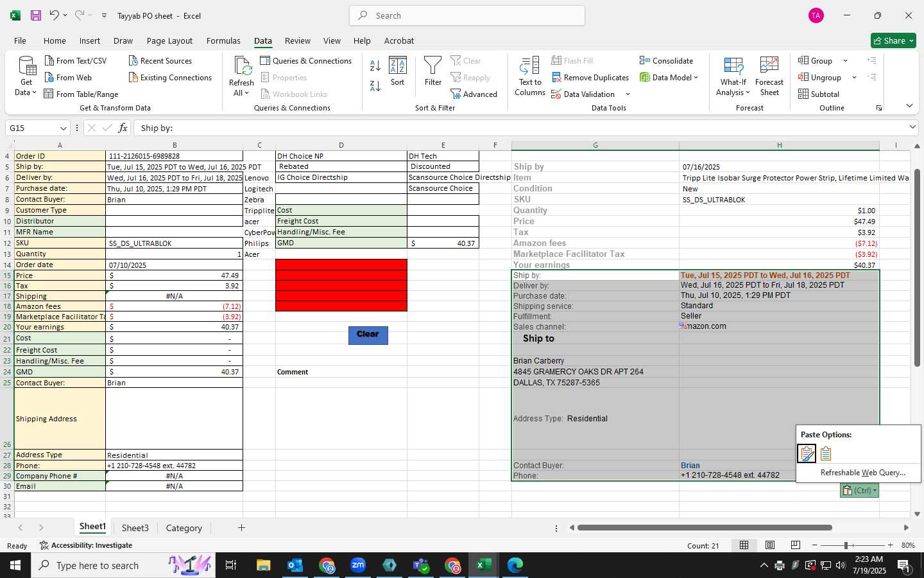Screen dimensions: 924x578
Task: Click in the Search box
Action: (467, 15)
